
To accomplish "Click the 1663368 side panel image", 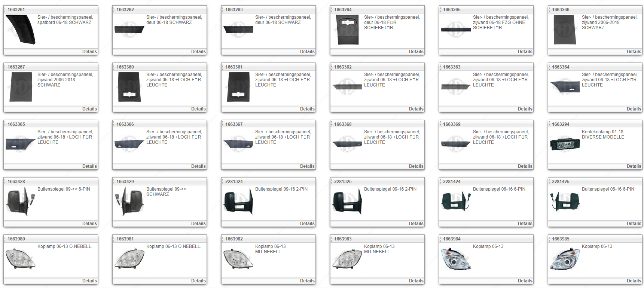I will (347, 144).
